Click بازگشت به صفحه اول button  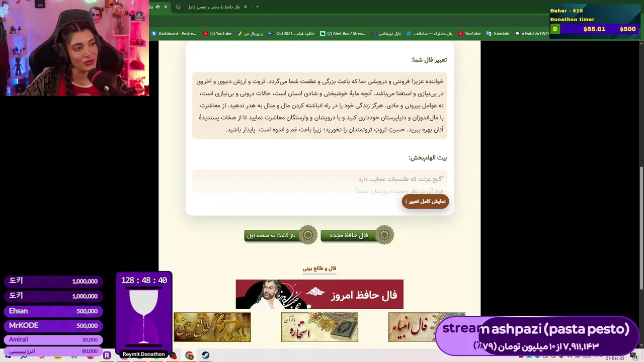point(281,235)
